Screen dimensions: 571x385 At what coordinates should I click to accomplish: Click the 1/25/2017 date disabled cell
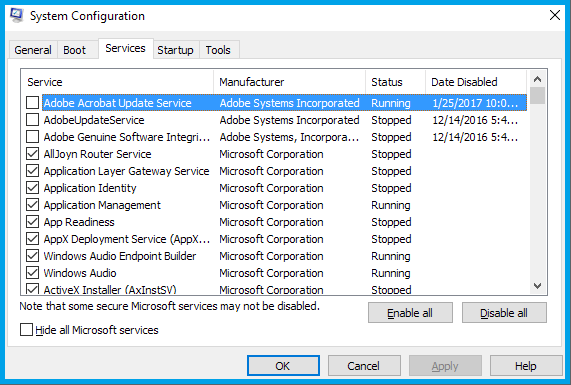point(475,103)
